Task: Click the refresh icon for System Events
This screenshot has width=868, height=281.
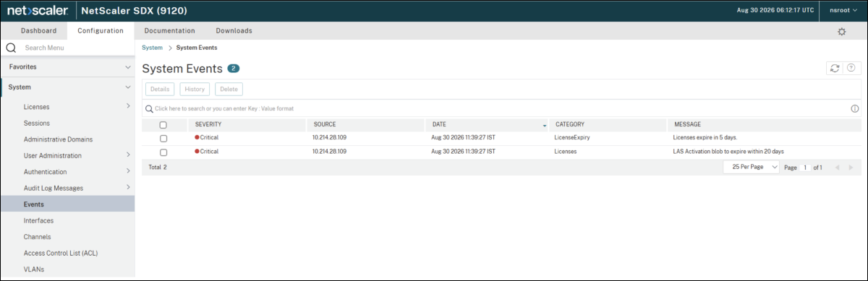Action: [835, 68]
